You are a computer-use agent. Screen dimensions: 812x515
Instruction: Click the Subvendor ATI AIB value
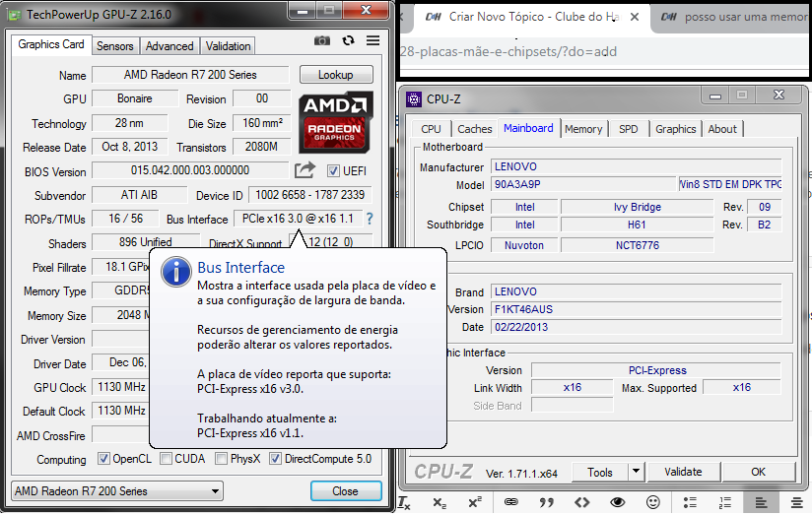point(139,195)
